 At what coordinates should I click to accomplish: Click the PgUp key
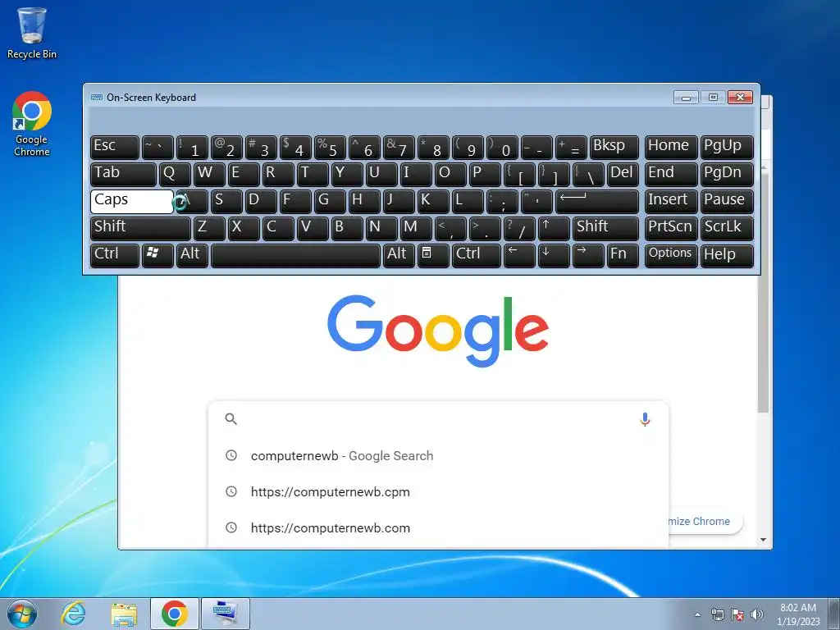click(x=727, y=148)
